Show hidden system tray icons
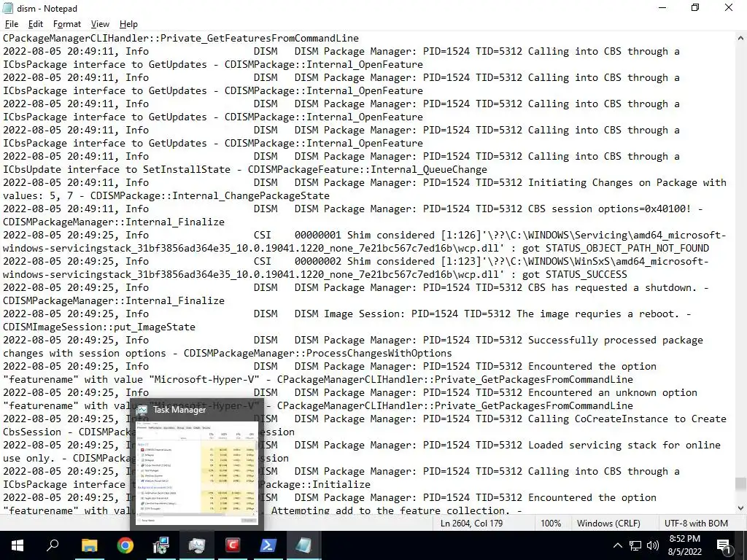Viewport: 747px width, 560px height. [x=617, y=545]
